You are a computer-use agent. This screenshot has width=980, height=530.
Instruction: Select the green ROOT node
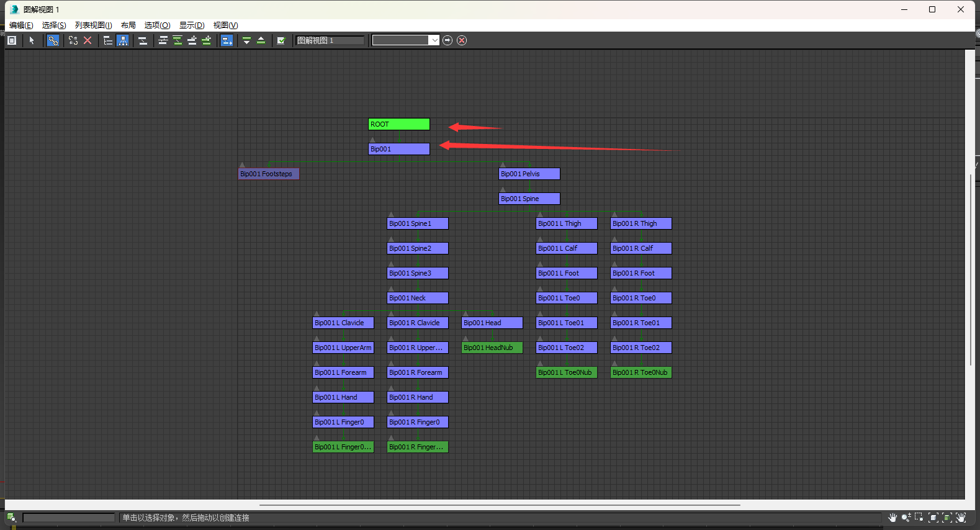[399, 124]
